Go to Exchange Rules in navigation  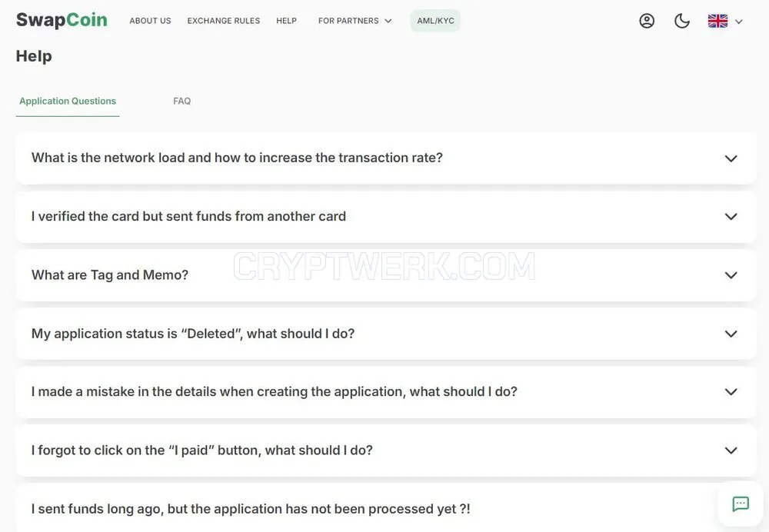[x=224, y=21]
